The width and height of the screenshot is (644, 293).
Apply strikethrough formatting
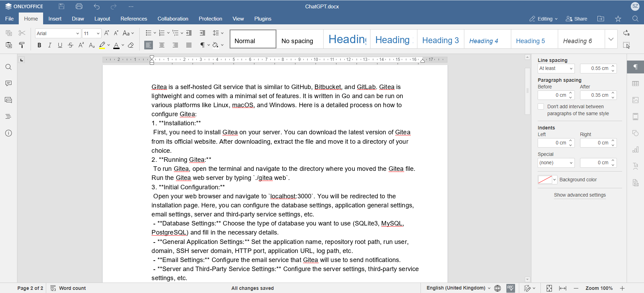tap(71, 45)
